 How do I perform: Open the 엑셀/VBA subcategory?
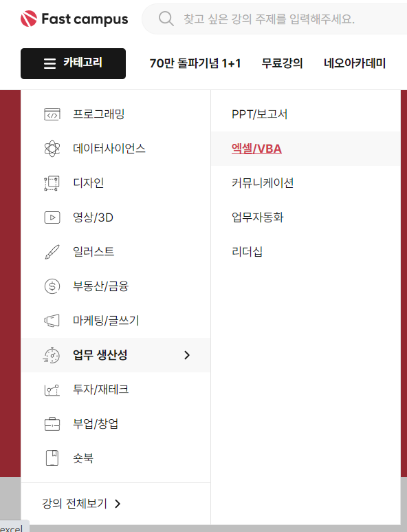[256, 149]
